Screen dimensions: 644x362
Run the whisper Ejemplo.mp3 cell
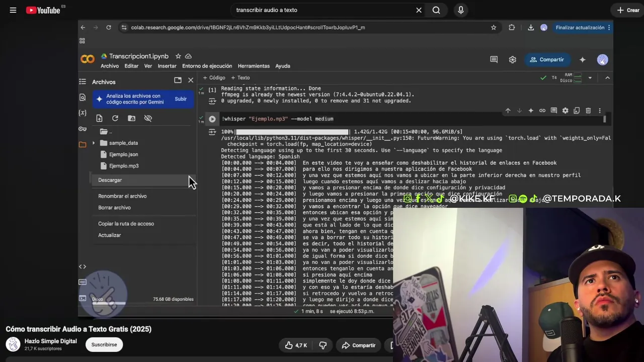point(212,119)
